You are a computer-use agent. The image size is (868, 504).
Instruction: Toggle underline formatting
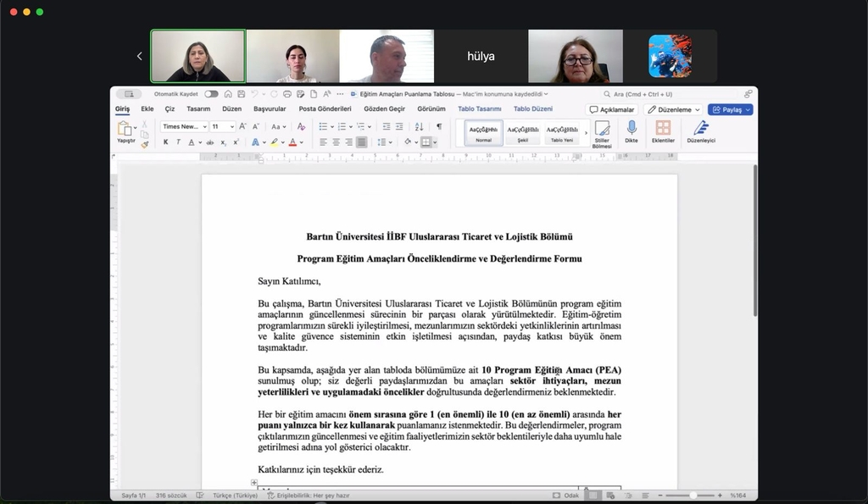[x=192, y=142]
